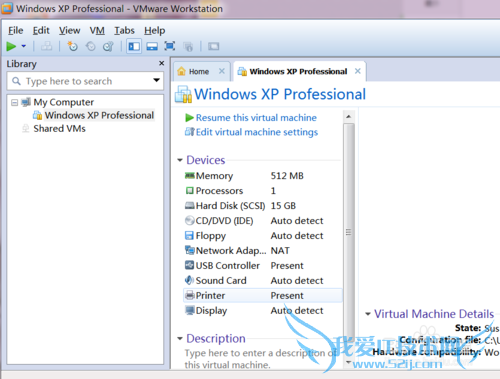Switch to the Home tab
This screenshot has height=379, width=500.
(x=199, y=71)
